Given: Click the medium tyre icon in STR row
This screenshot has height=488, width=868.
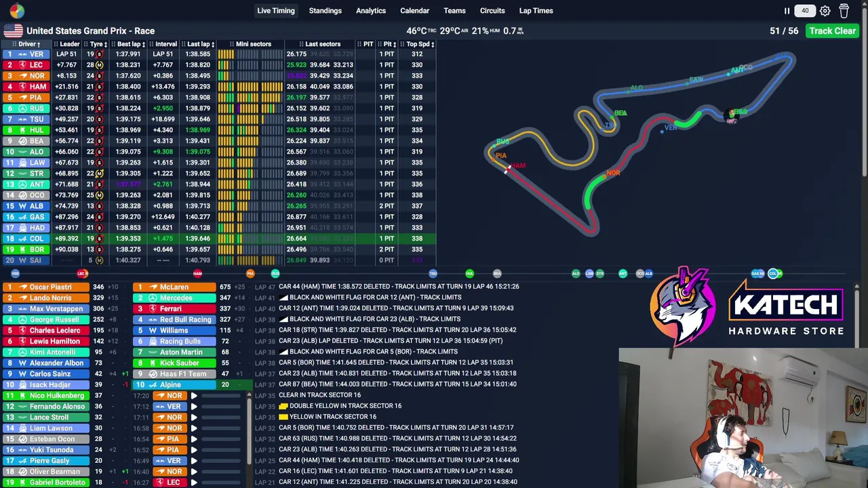Looking at the screenshot, I should pyautogui.click(x=99, y=174).
